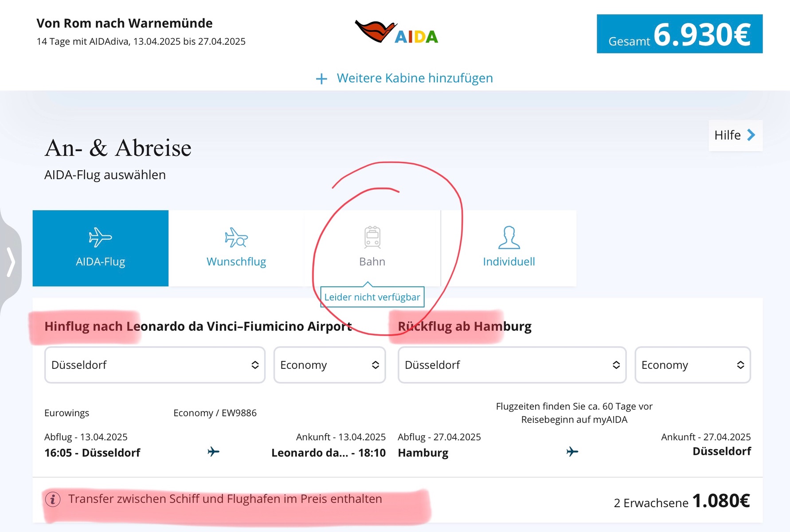Click the airplane icon in AIDA-Flug tab
This screenshot has height=532, width=790.
click(x=100, y=237)
